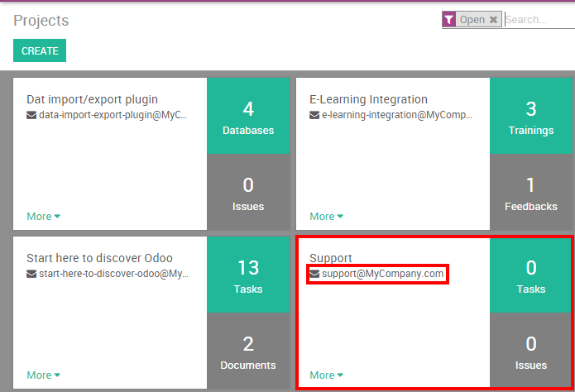The image size is (575, 392).
Task: Open the 3 Trainings tile
Action: 531,116
